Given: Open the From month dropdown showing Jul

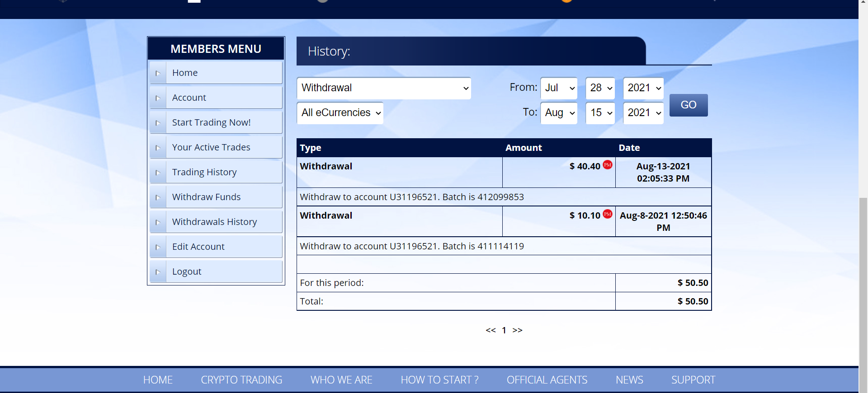Looking at the screenshot, I should (x=559, y=88).
